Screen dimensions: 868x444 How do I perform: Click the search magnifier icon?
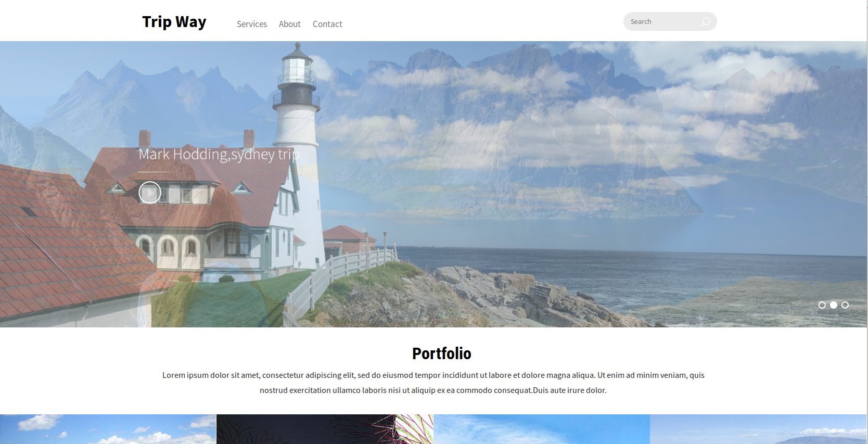click(705, 22)
